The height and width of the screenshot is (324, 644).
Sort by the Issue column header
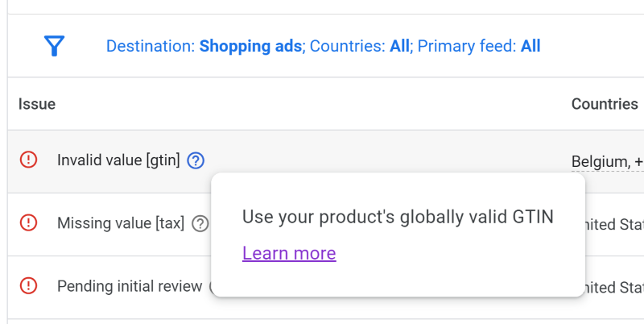(37, 104)
